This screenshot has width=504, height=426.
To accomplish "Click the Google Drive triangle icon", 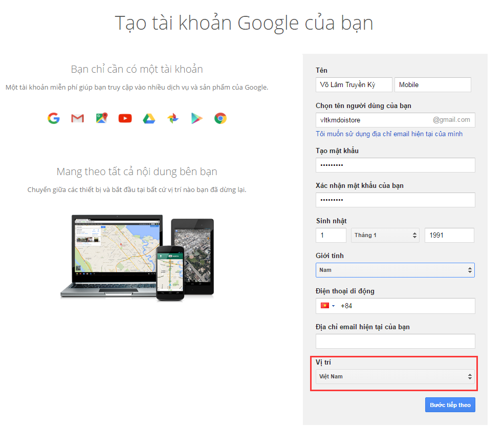I will click(149, 118).
